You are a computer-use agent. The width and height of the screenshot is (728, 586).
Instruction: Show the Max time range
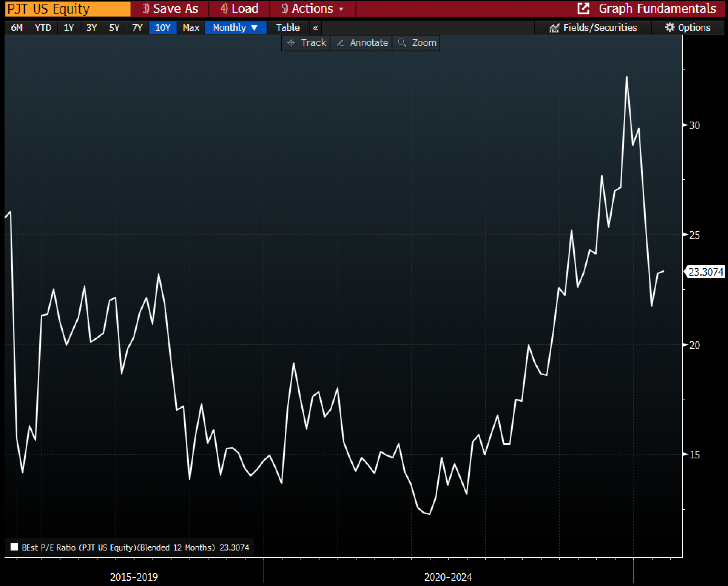point(191,28)
